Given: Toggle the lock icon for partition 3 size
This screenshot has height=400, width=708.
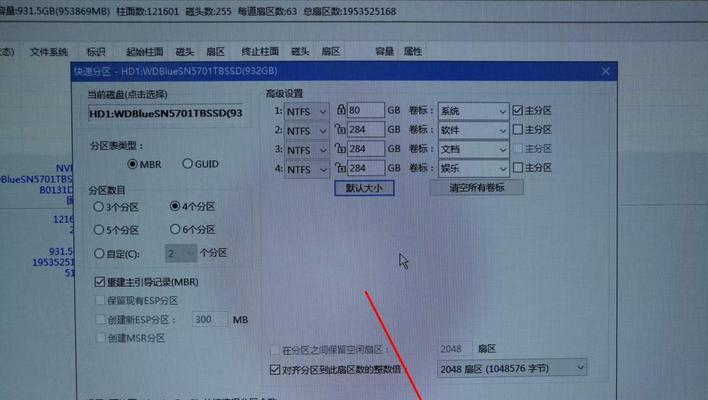Looking at the screenshot, I should [340, 148].
